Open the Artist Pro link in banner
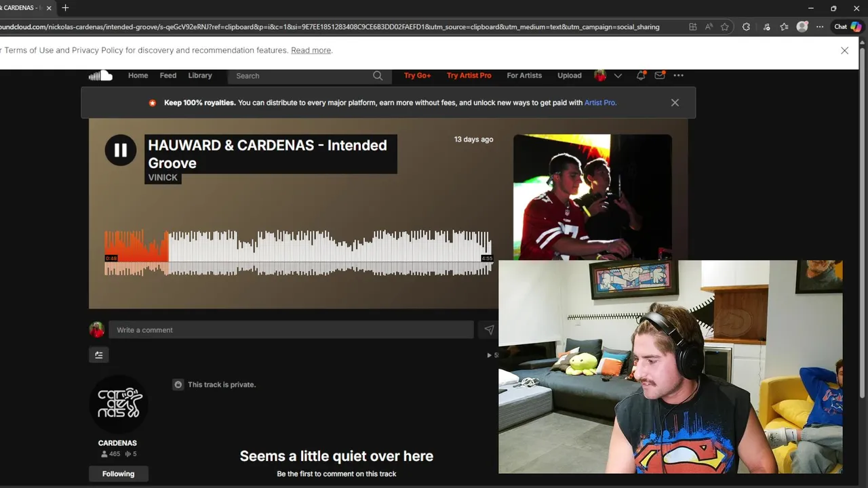 pyautogui.click(x=600, y=103)
